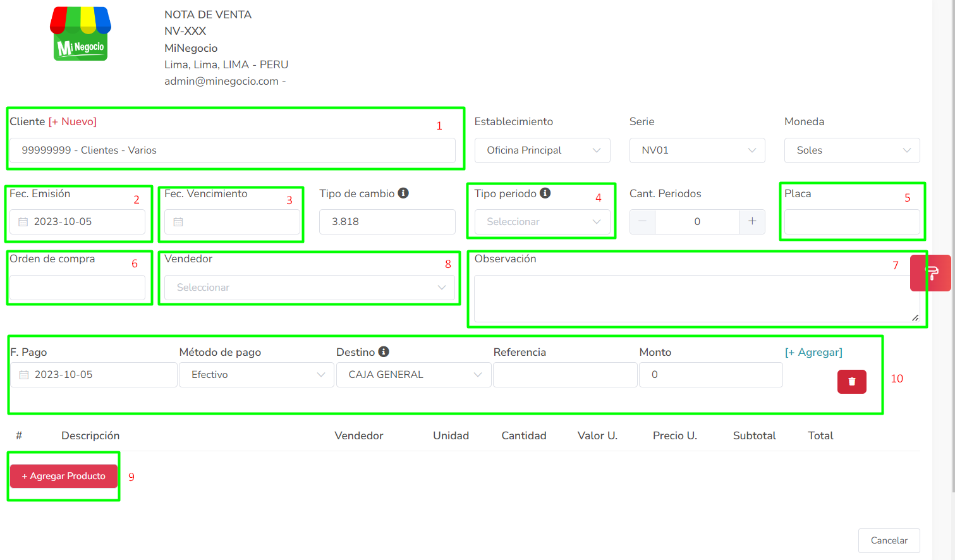Click the Cant. Periodos number field
Viewport: 955px width, 560px height.
click(697, 221)
